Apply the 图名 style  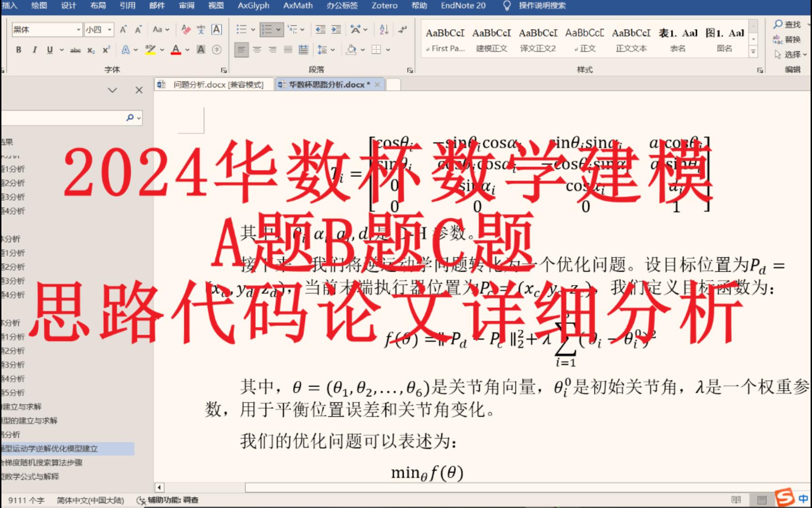(x=724, y=40)
